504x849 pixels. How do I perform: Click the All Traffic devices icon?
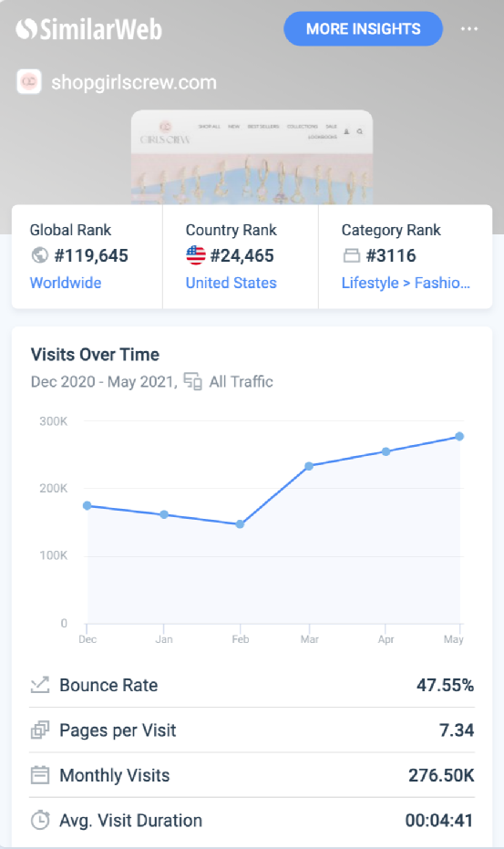click(192, 381)
